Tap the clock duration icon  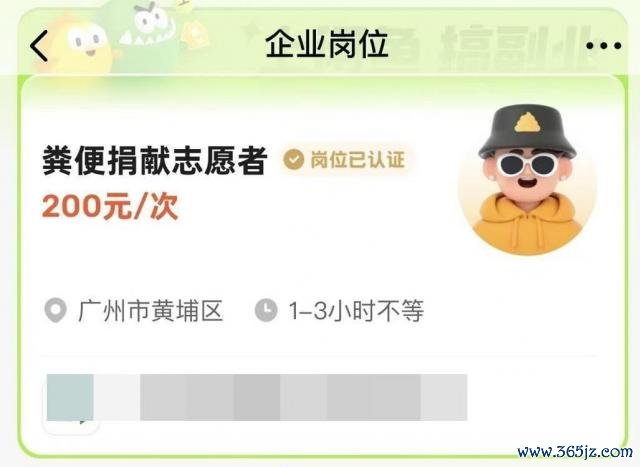coord(266,310)
